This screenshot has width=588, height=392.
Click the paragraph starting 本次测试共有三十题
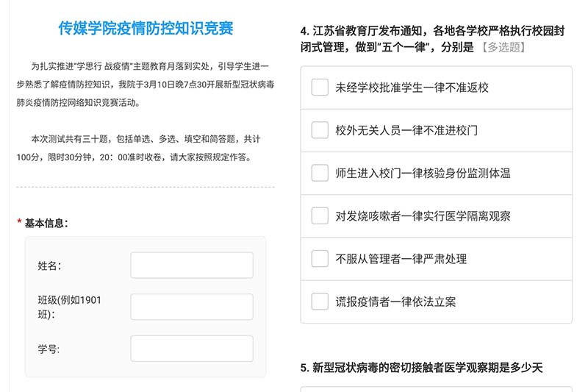tap(146, 147)
